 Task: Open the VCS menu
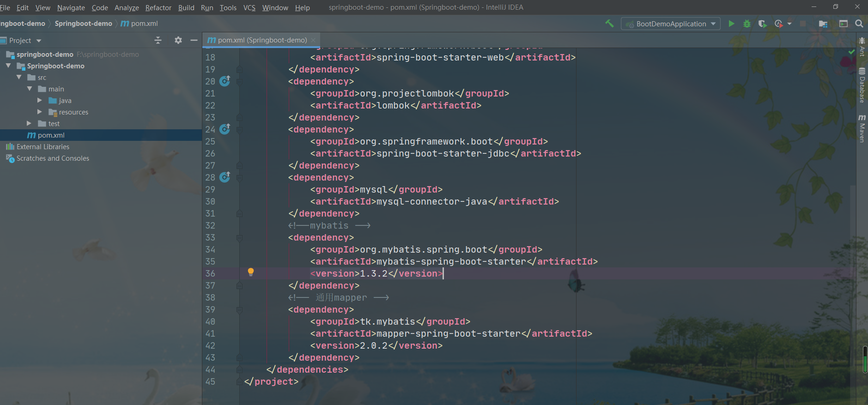249,7
